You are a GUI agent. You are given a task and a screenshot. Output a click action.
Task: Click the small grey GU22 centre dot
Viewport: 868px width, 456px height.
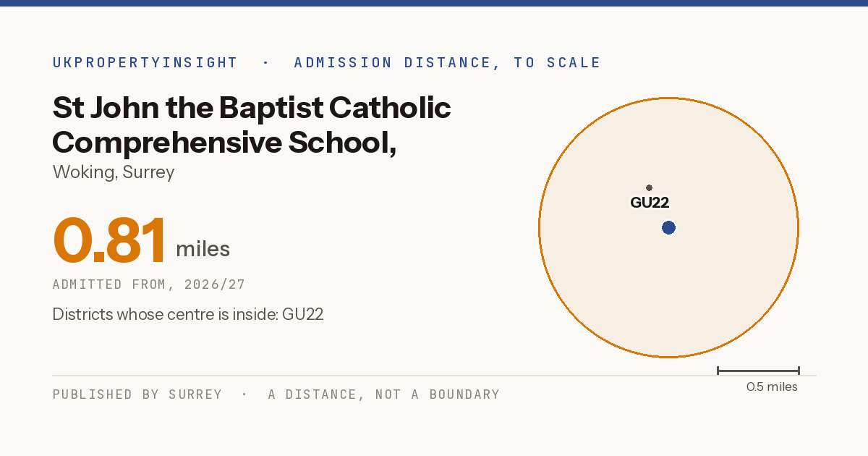coord(649,187)
